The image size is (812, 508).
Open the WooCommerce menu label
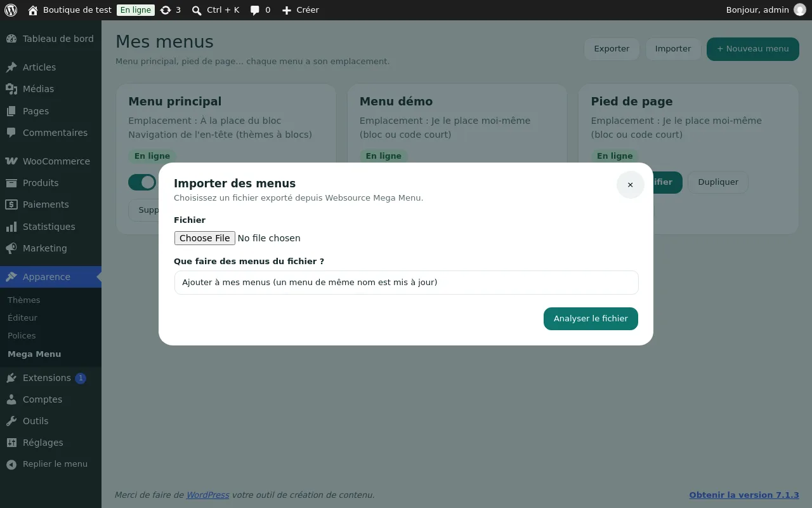pyautogui.click(x=56, y=161)
